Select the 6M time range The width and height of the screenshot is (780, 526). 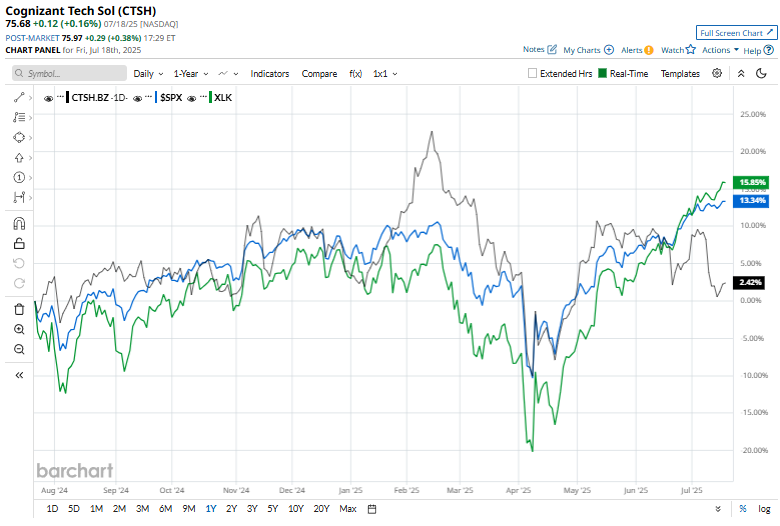pos(166,509)
